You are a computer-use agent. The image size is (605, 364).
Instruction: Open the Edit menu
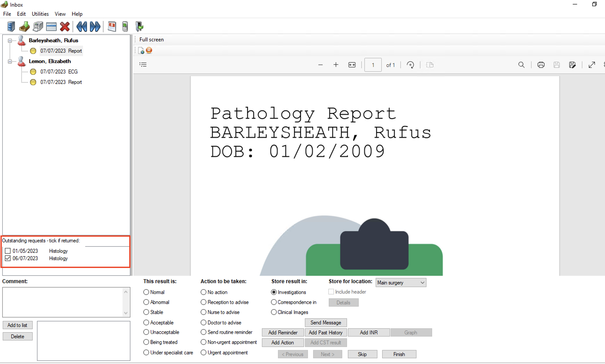pyautogui.click(x=21, y=14)
